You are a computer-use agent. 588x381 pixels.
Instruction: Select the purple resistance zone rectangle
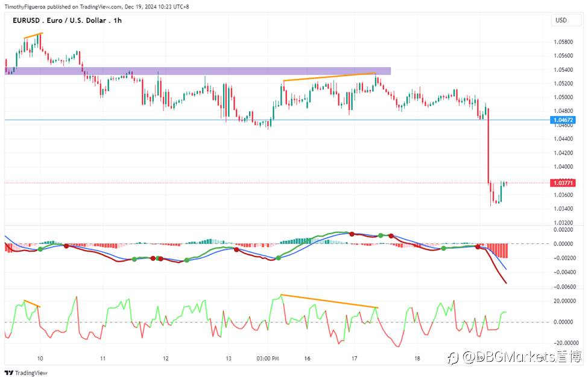click(x=198, y=71)
